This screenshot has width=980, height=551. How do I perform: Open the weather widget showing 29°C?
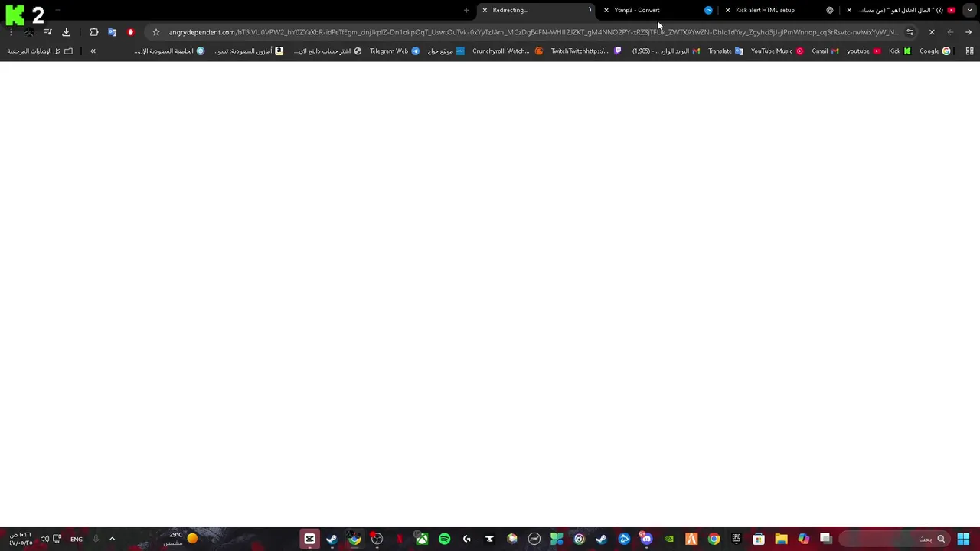181,539
